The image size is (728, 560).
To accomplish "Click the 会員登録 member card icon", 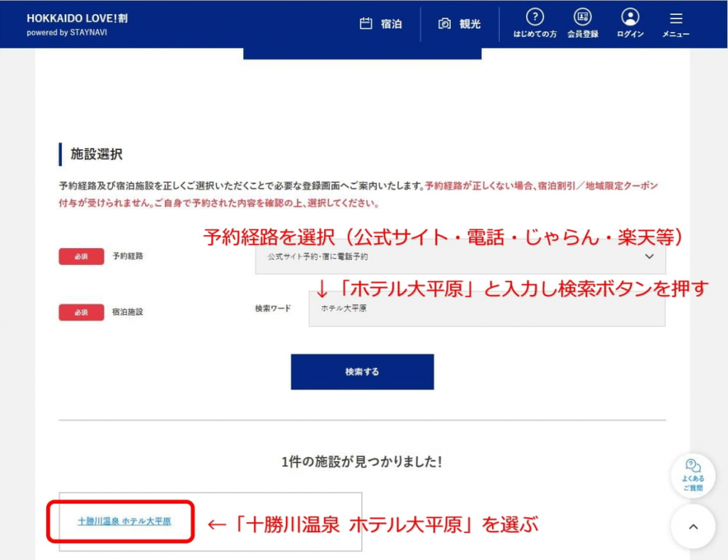I will 582,17.
